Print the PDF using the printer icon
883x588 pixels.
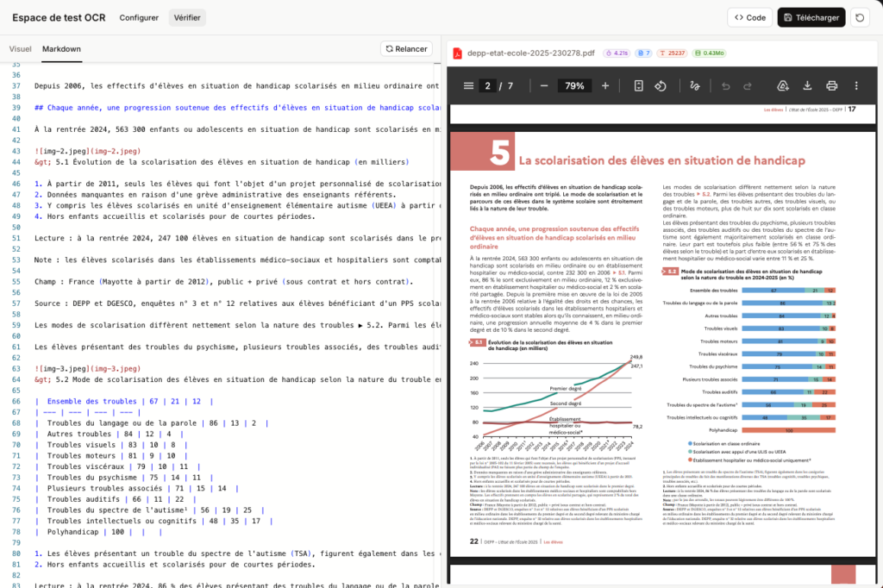[831, 85]
